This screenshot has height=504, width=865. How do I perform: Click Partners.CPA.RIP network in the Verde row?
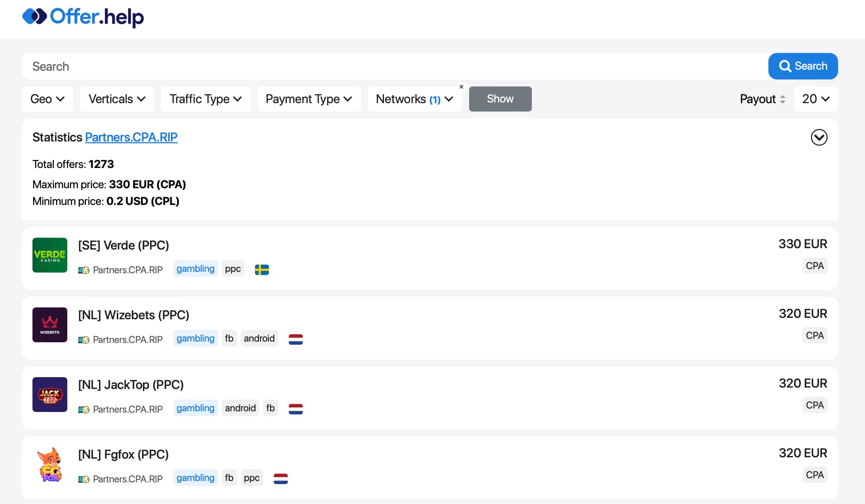coord(128,270)
